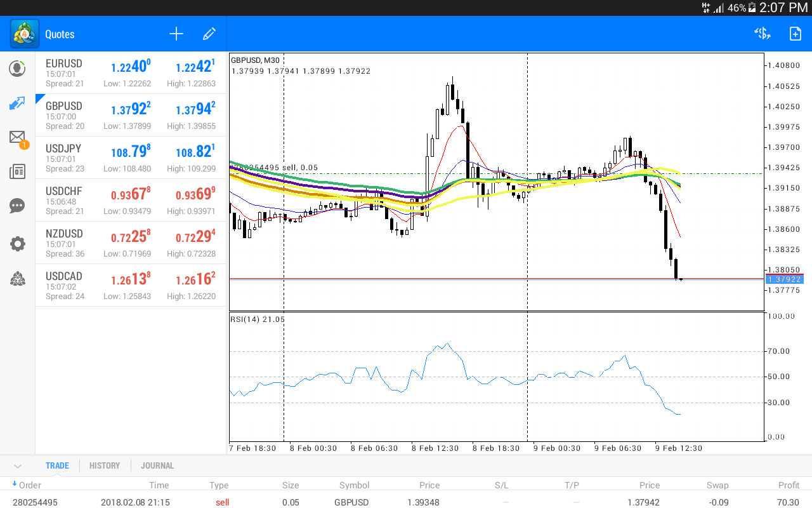Tap the order open price 1.39348

[x=423, y=502]
